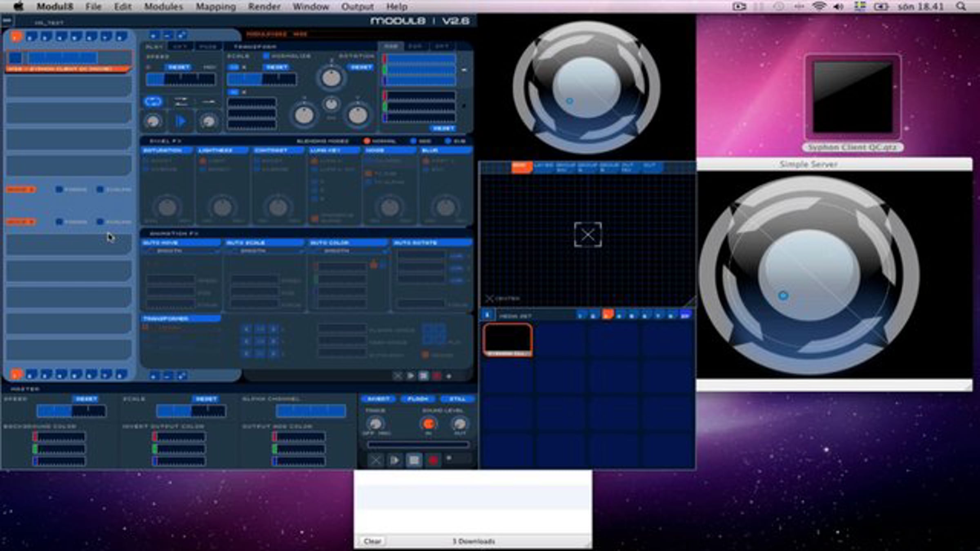Image resolution: width=980 pixels, height=551 pixels.
Task: Enable the Auto Rotate animation effect
Action: (x=432, y=243)
